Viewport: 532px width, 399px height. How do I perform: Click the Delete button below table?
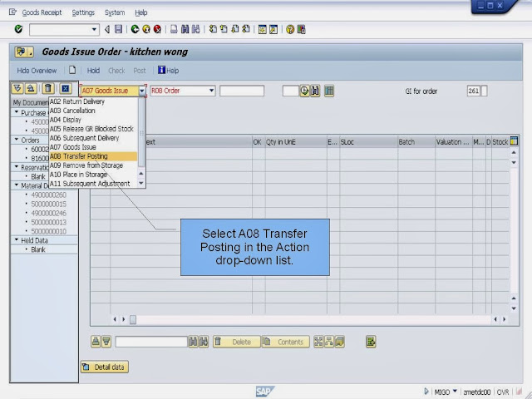coord(237,342)
